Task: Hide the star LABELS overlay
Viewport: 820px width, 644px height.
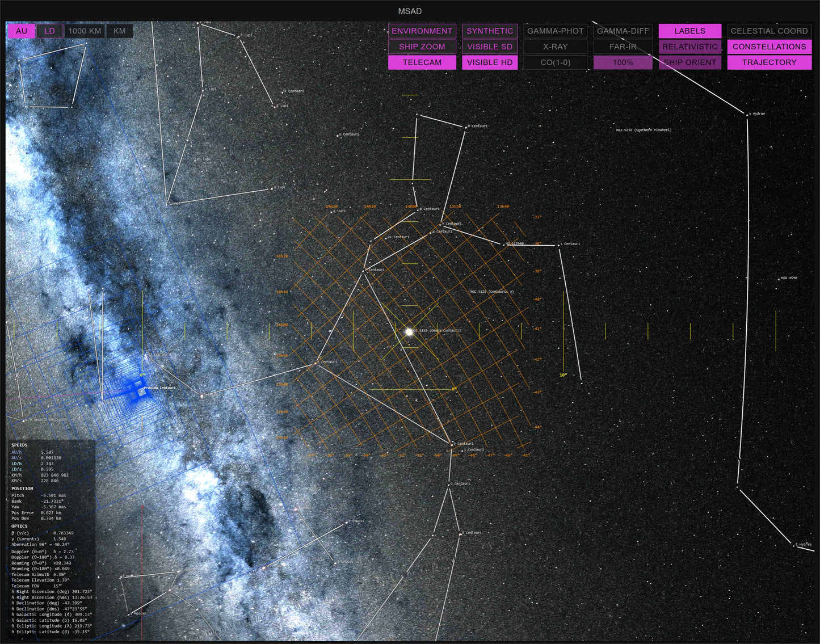Action: (x=689, y=31)
